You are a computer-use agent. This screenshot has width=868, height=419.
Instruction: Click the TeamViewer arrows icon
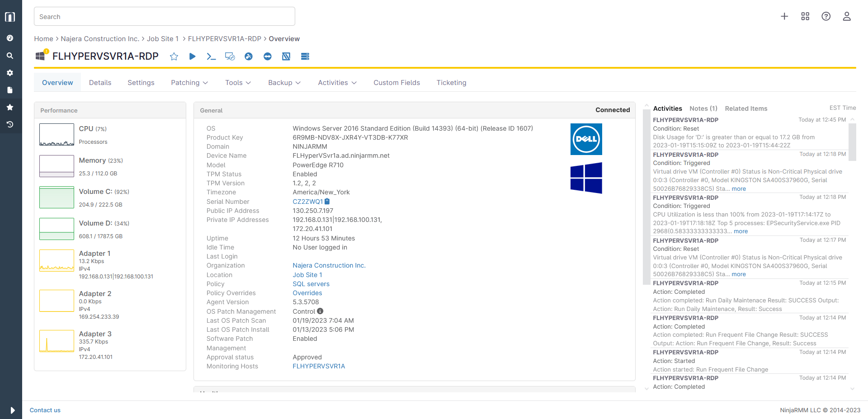(268, 56)
